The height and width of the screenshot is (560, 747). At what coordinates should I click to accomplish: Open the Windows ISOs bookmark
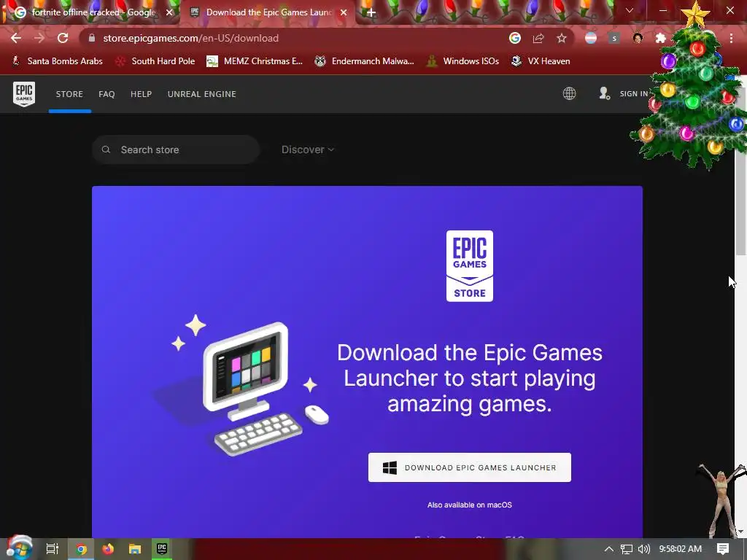point(463,61)
